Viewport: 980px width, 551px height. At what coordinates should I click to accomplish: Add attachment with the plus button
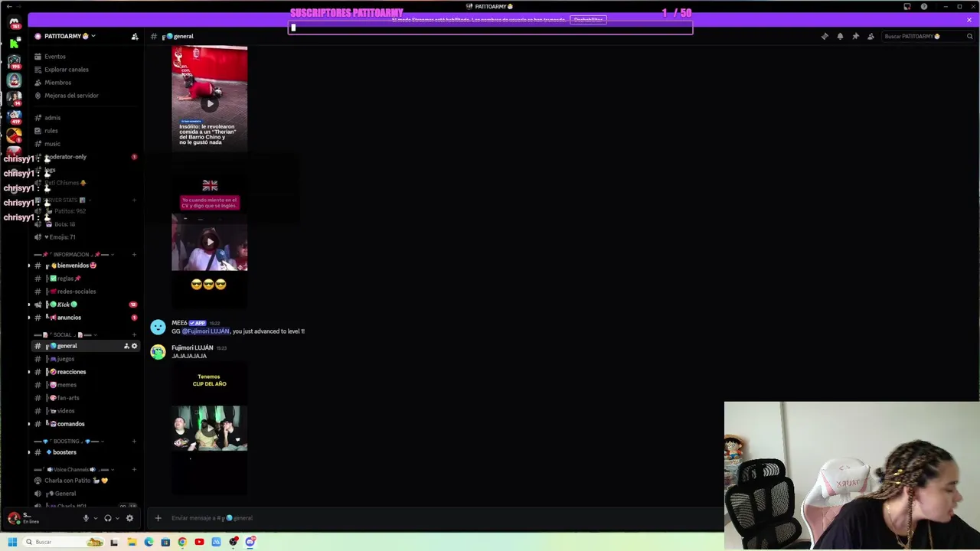pyautogui.click(x=158, y=518)
